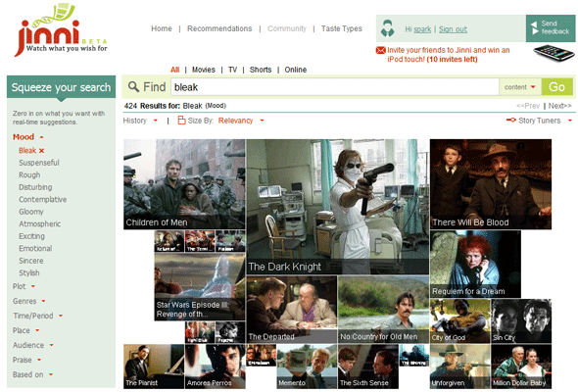Open the Home page
Viewport: 578px width, 392px height.
pos(162,28)
